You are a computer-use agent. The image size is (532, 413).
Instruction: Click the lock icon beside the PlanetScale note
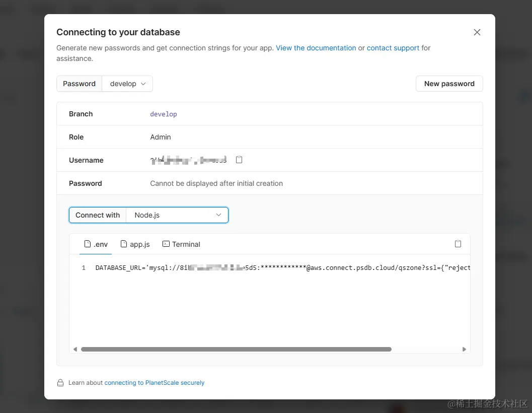tap(60, 383)
